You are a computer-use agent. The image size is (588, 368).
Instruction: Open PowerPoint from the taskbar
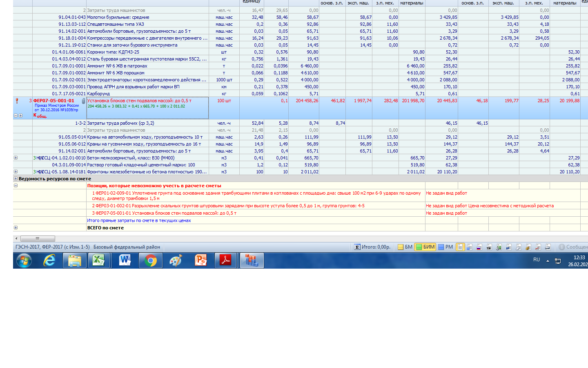[x=201, y=260]
